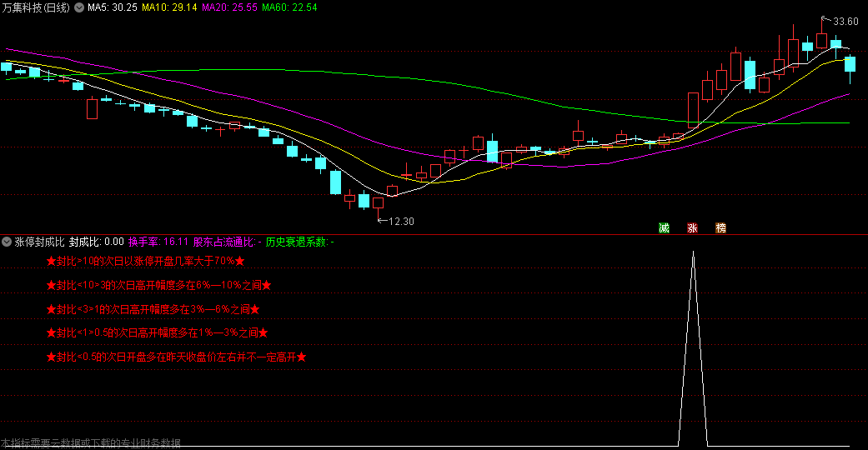
Task: Expand the 涨停封成比 indicator dropdown arrow
Action: [7, 242]
